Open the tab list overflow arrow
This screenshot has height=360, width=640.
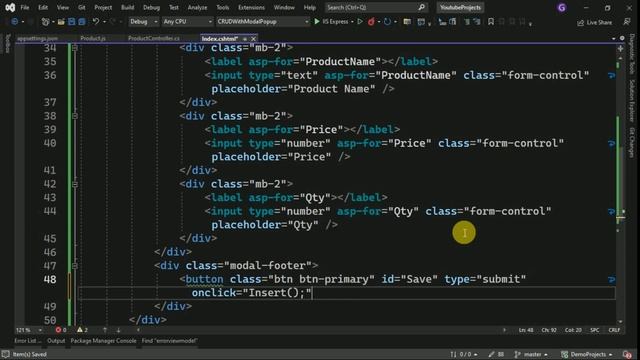click(613, 38)
